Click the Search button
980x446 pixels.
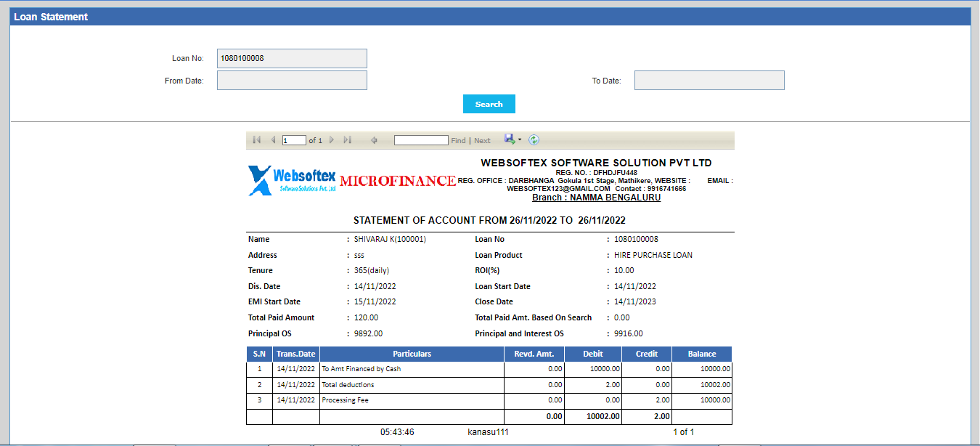pyautogui.click(x=489, y=104)
